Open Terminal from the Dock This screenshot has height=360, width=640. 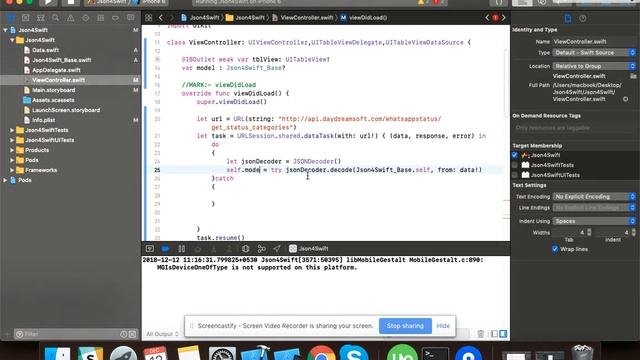436,354
